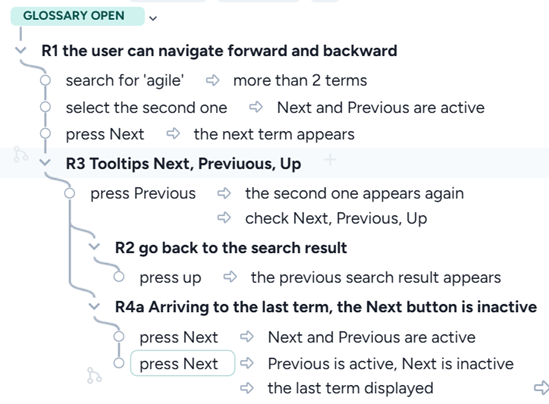Click the arrow icon after search for 'agile'
549x404 pixels.
pyautogui.click(x=213, y=81)
